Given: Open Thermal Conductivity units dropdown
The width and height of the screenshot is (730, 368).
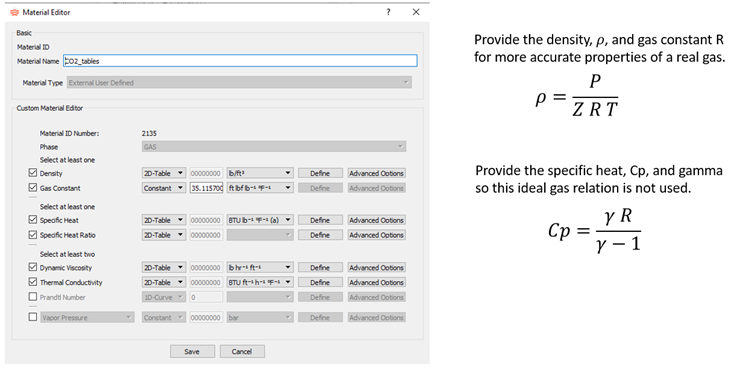Looking at the screenshot, I should pos(260,283).
